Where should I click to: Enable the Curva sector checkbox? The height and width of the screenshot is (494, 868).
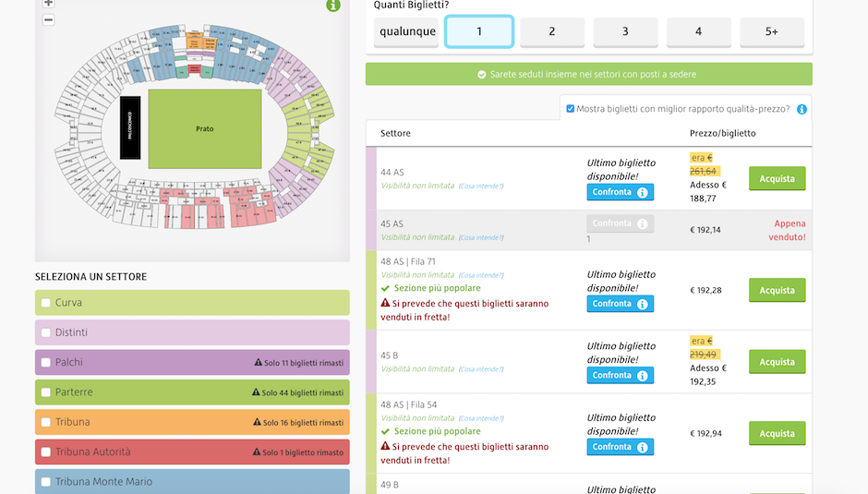46,303
